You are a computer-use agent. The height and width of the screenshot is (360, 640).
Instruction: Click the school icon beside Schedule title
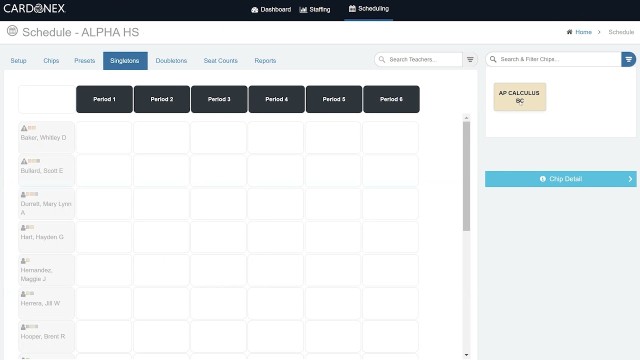[x=12, y=31]
